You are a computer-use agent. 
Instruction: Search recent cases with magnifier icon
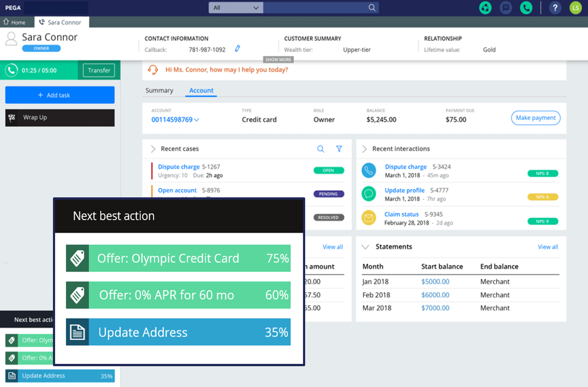pos(320,149)
